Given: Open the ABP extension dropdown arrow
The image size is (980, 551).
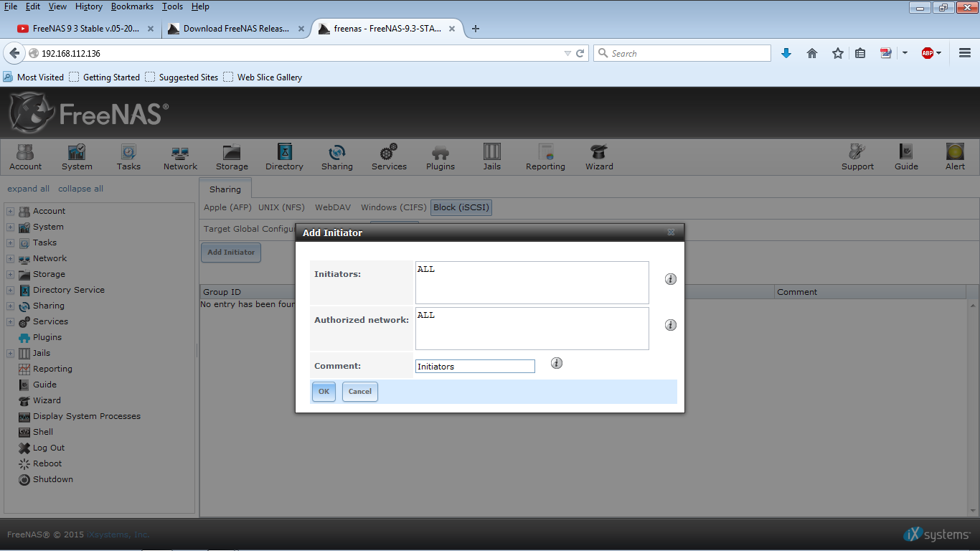Looking at the screenshot, I should (x=938, y=53).
